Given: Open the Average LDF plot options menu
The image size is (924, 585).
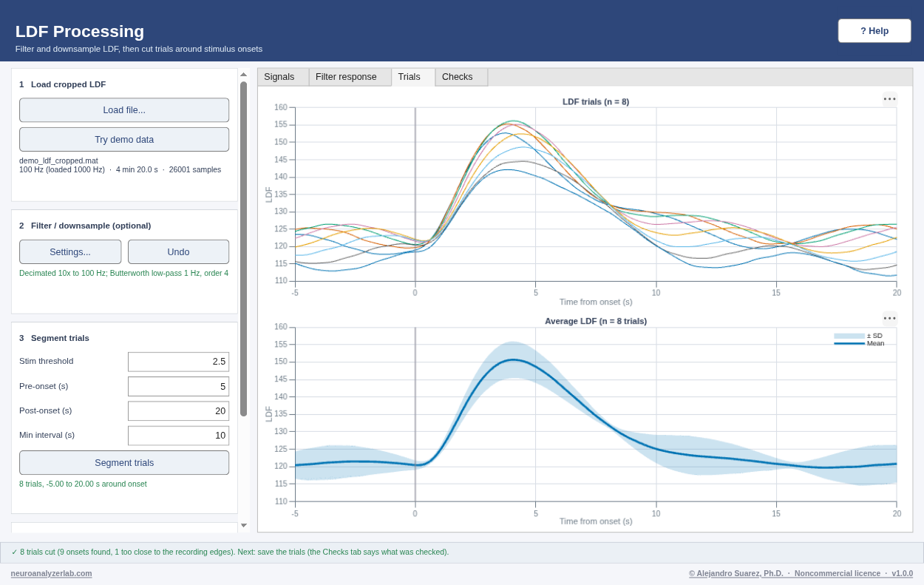Looking at the screenshot, I should (889, 319).
